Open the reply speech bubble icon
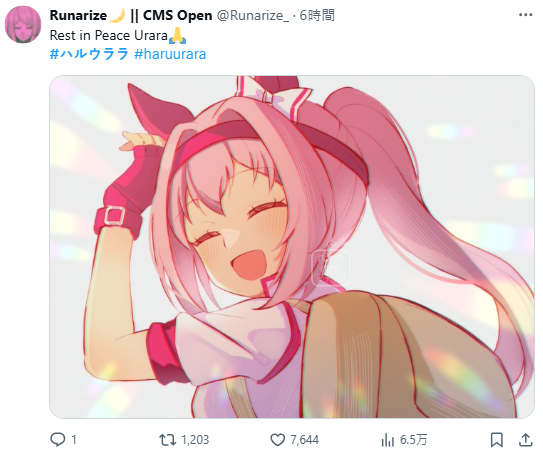Viewport: 543px width, 455px height. [57, 439]
